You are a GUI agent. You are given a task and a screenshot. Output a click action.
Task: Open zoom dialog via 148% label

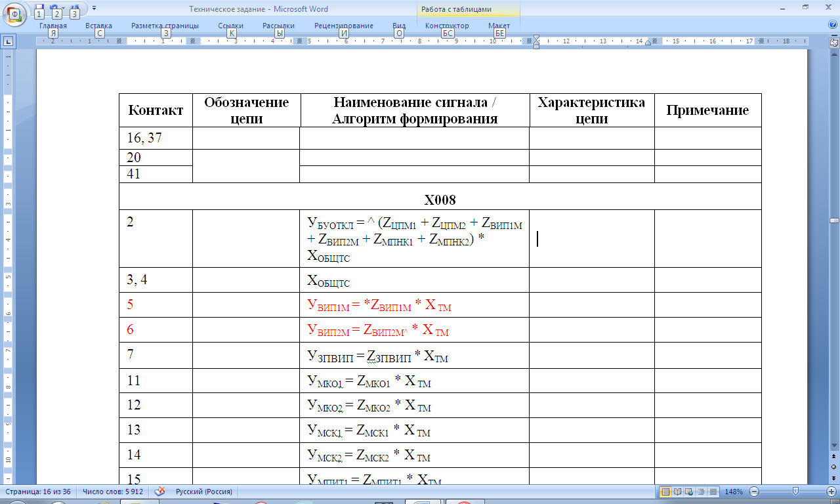[x=734, y=492]
